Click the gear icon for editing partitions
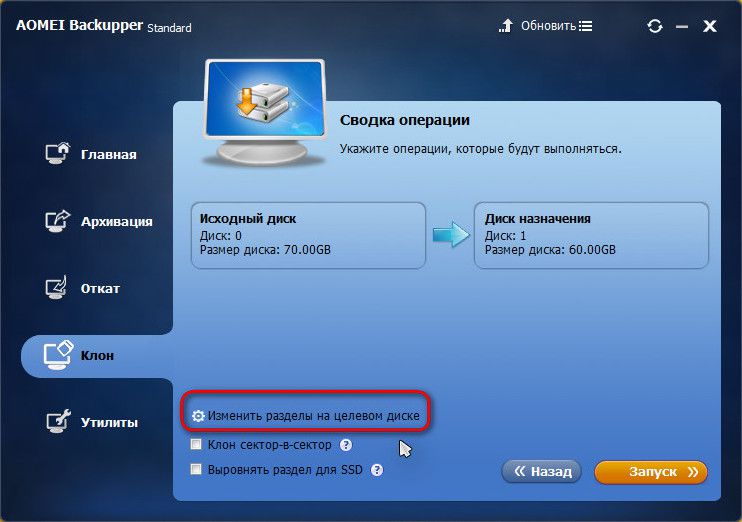Image resolution: width=742 pixels, height=522 pixels. click(198, 416)
